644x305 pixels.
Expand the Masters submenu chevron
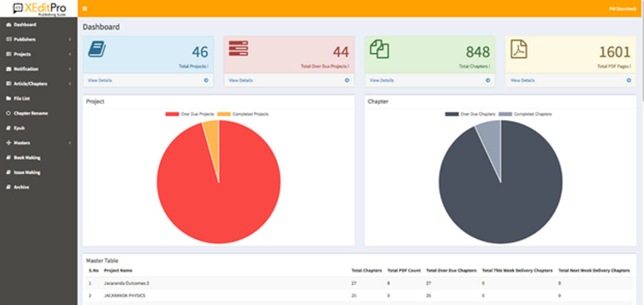[x=70, y=143]
